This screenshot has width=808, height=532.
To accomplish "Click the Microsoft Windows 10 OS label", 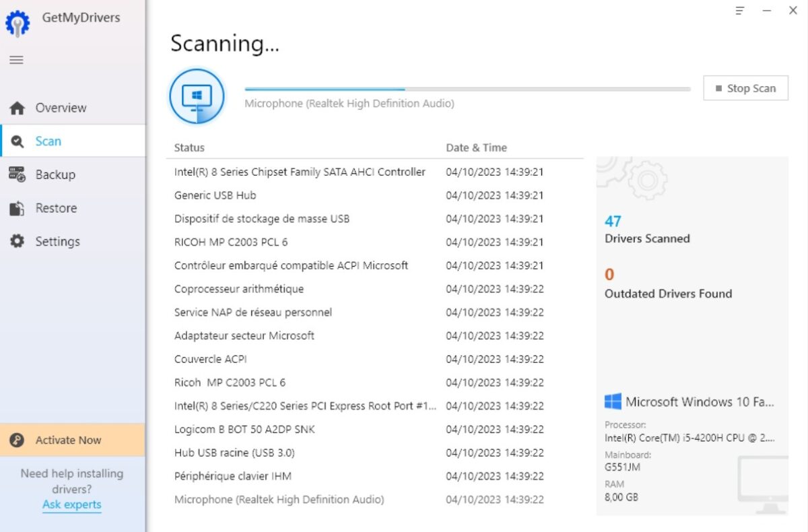I will click(x=700, y=402).
